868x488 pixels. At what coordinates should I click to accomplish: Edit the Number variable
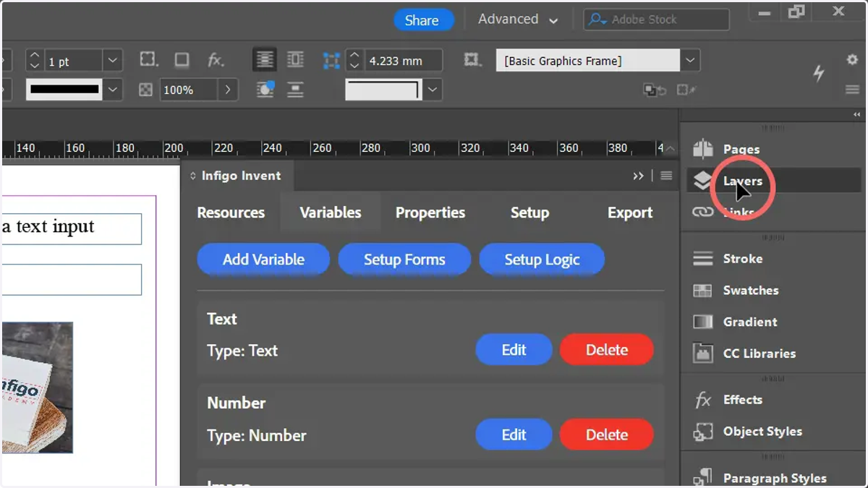point(514,435)
